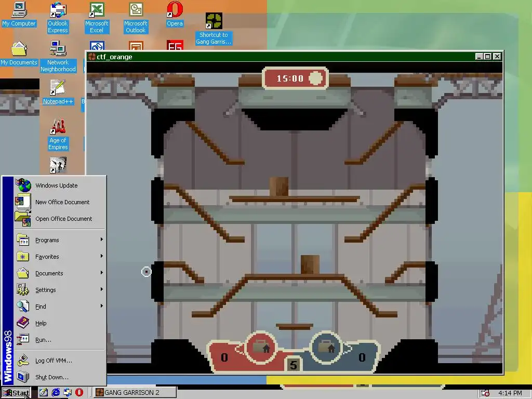Screen dimensions: 532x399
Task: Click red team score 0
Action: coord(224,357)
